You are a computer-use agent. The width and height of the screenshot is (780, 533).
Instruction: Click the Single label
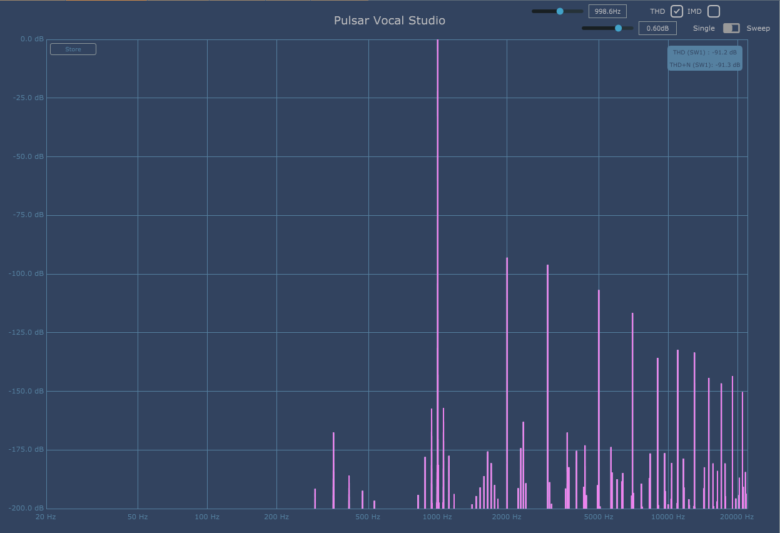pyautogui.click(x=704, y=28)
